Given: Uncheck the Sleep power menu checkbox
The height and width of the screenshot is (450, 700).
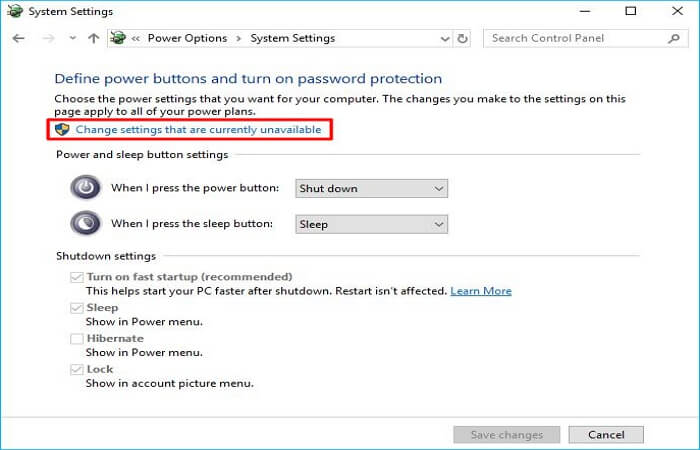Looking at the screenshot, I should (77, 308).
